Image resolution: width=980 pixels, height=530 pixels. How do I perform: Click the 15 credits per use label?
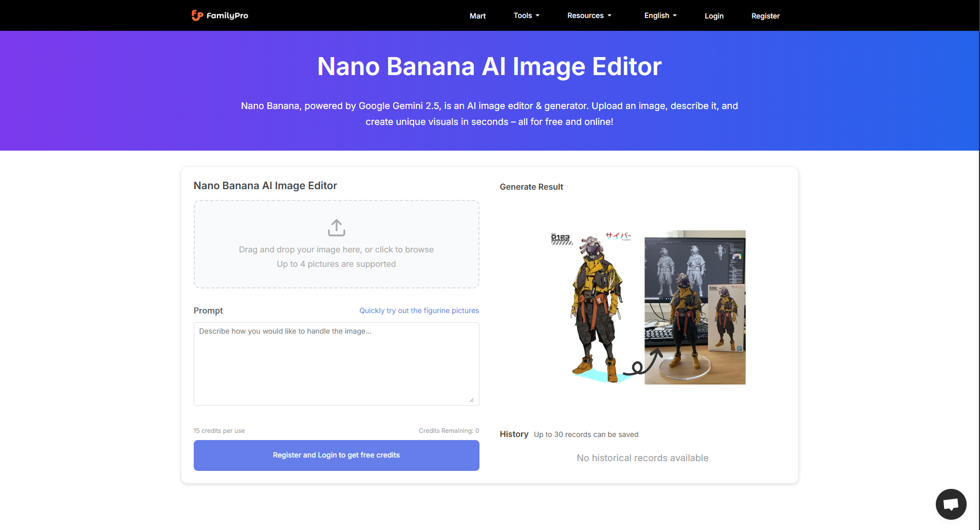coord(219,431)
